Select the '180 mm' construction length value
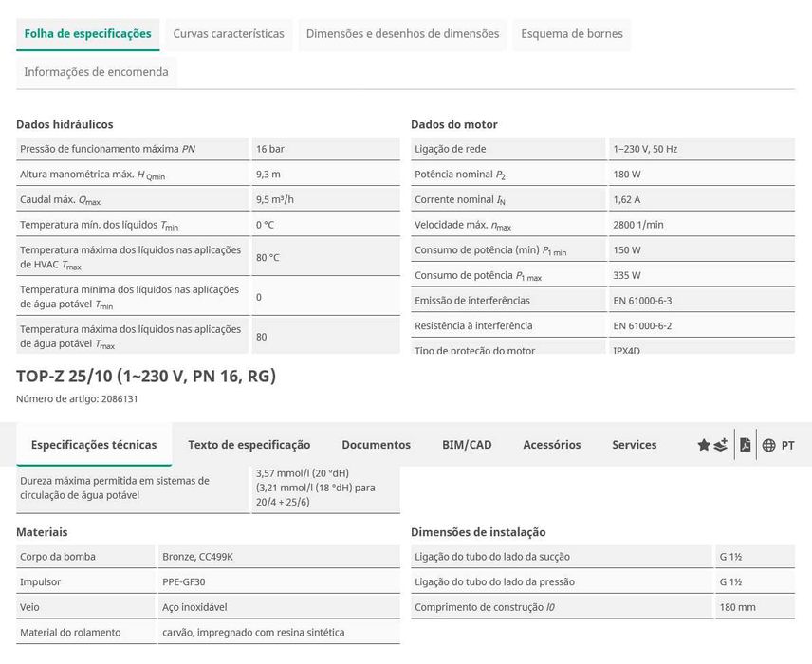This screenshot has width=812, height=664. tap(737, 607)
